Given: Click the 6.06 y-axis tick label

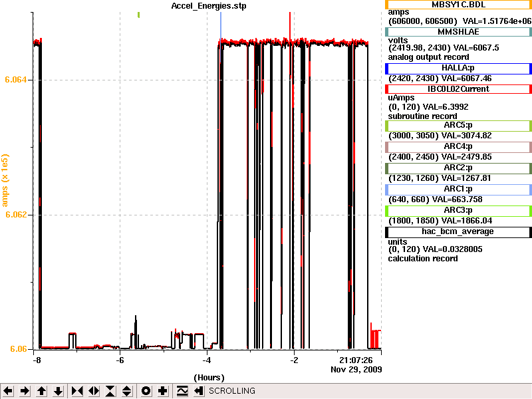Looking at the screenshot, I should (x=19, y=348).
